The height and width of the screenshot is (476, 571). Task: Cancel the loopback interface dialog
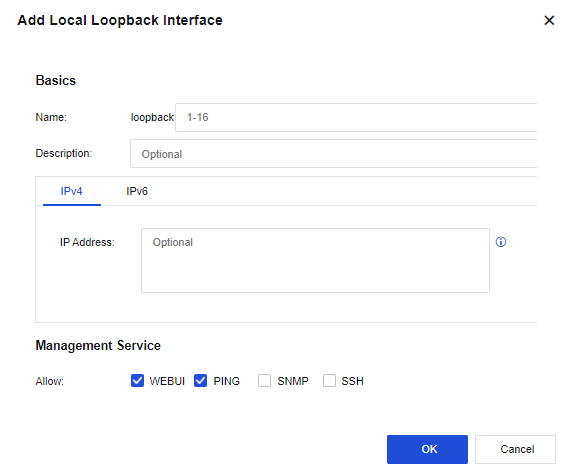515,449
